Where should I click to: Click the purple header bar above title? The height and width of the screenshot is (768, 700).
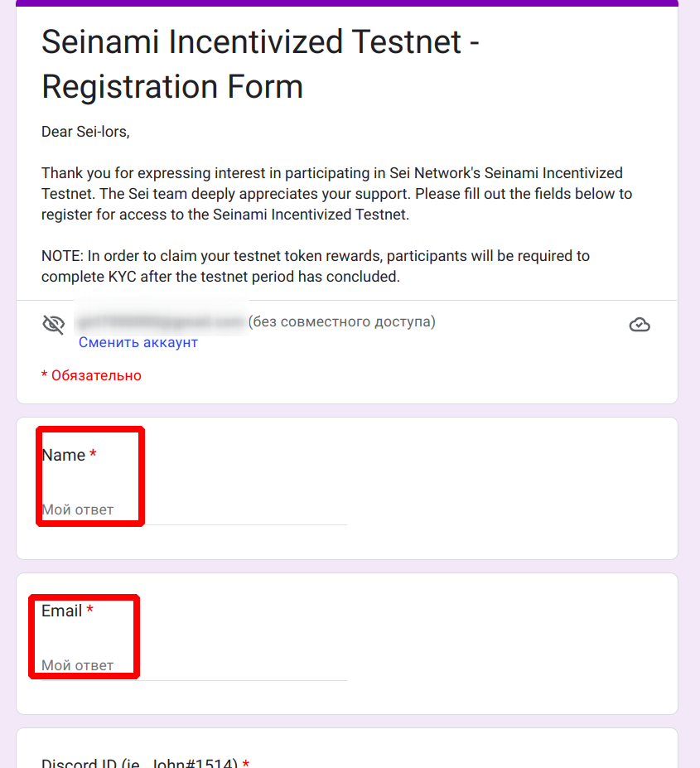(347, 3)
